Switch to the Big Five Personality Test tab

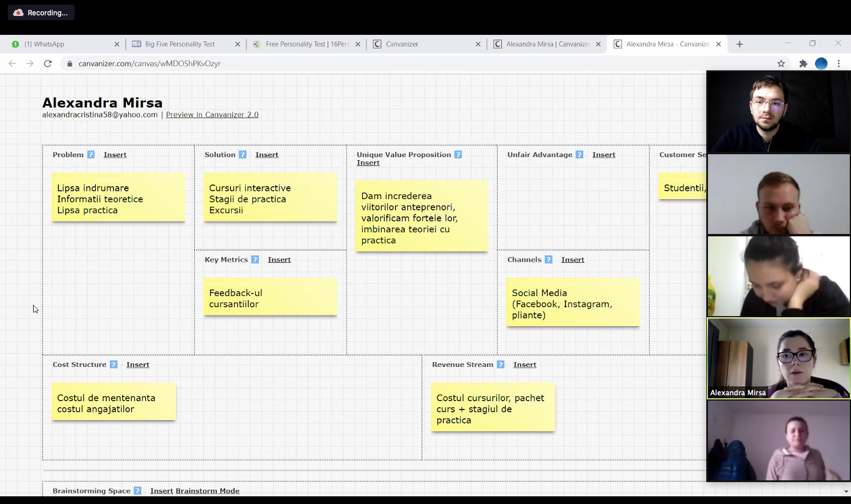pos(180,44)
